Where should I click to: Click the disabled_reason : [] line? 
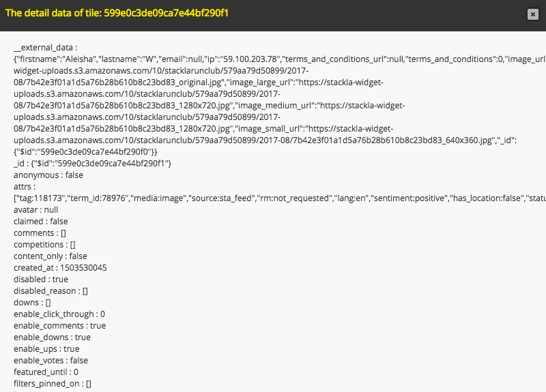[x=51, y=291]
